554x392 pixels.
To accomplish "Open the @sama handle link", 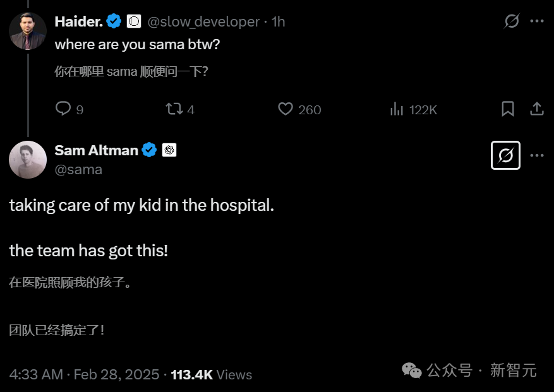I will (x=78, y=169).
